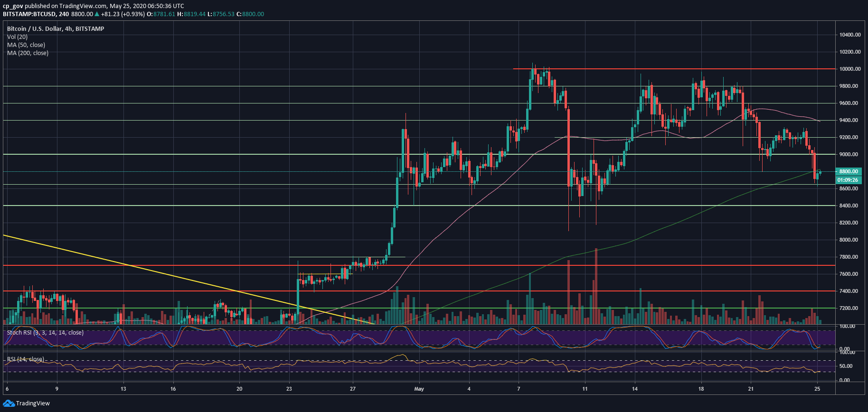
Task: Click the current price tag 8800.00
Action: tap(848, 171)
